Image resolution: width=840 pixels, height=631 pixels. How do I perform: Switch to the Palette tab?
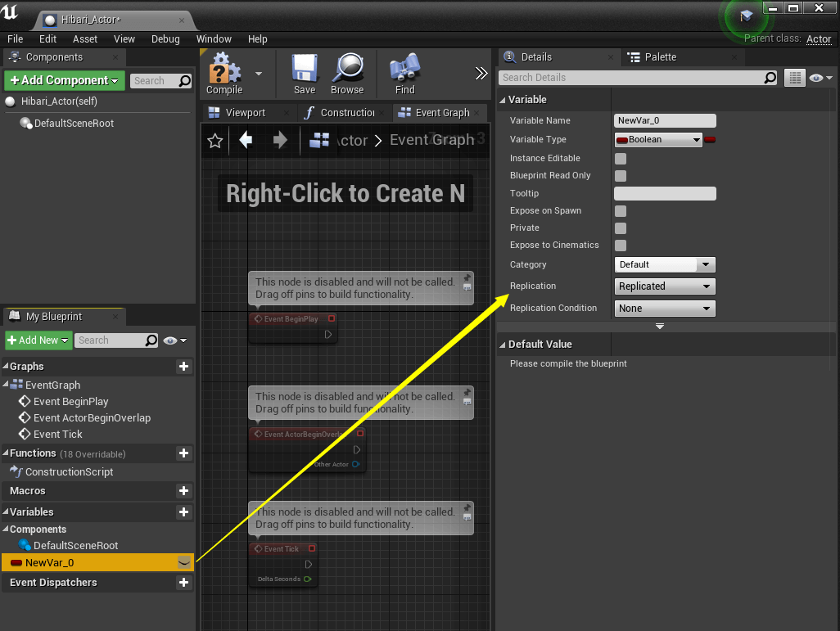click(x=660, y=57)
